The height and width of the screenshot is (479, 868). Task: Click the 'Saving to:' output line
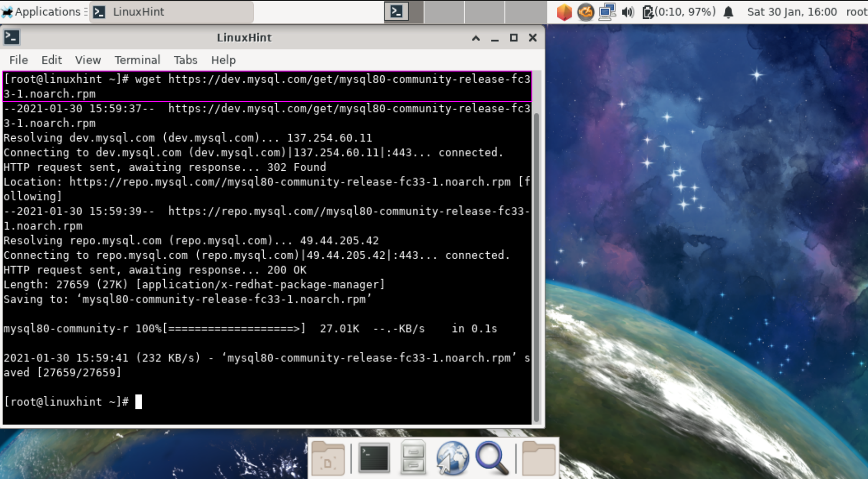coord(187,299)
